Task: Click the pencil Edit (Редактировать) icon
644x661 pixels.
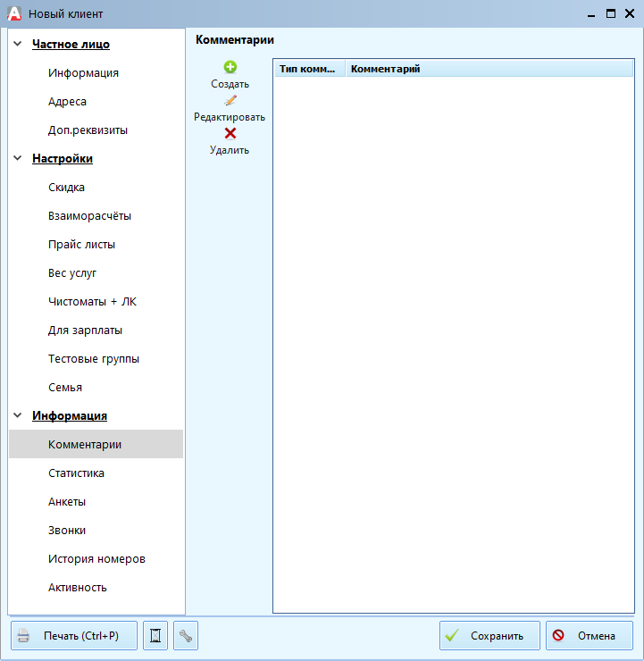Action: pyautogui.click(x=230, y=101)
